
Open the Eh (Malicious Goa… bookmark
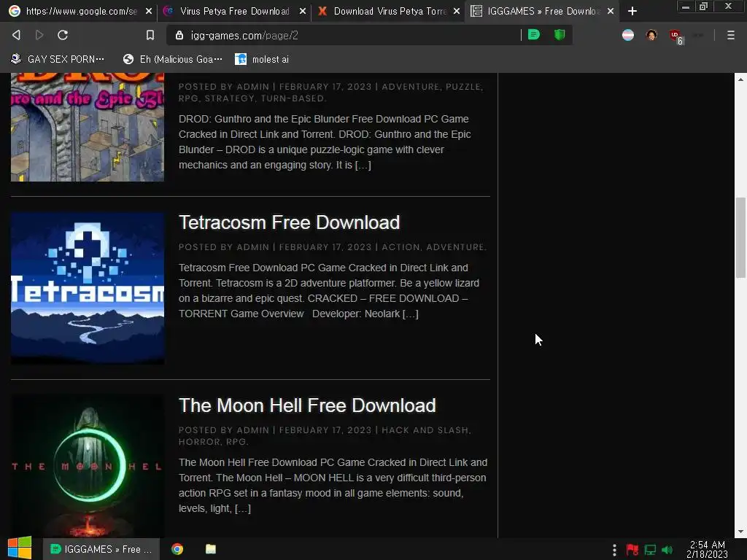coord(172,59)
